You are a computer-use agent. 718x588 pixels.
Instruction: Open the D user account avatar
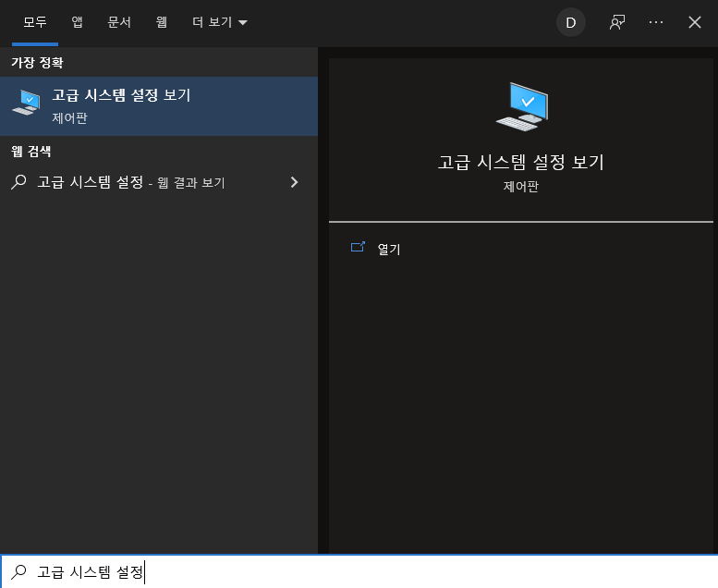coord(570,22)
